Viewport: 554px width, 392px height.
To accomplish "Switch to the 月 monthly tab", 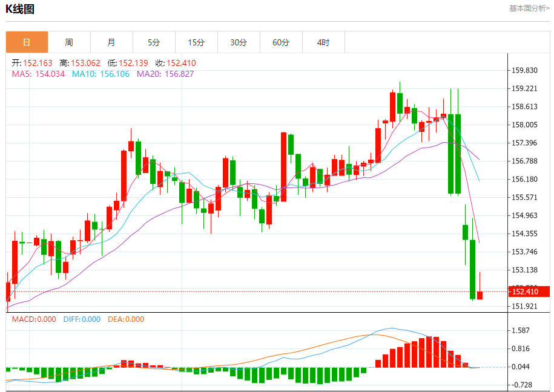I will point(111,42).
